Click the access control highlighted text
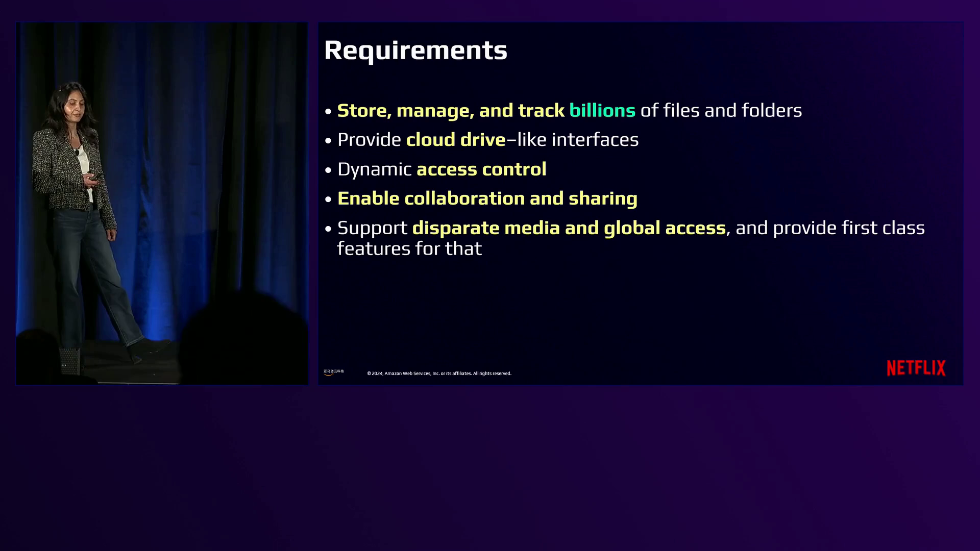The image size is (980, 551). (x=481, y=169)
